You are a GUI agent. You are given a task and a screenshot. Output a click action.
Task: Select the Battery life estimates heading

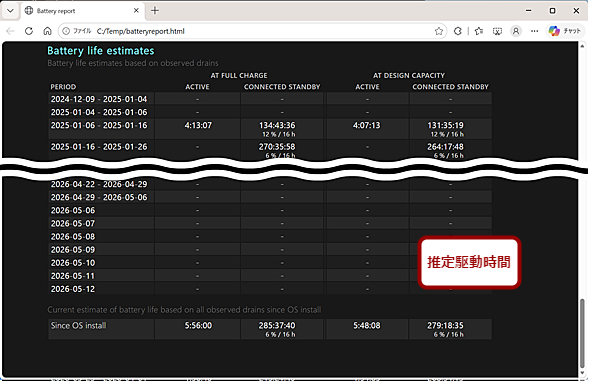(101, 51)
